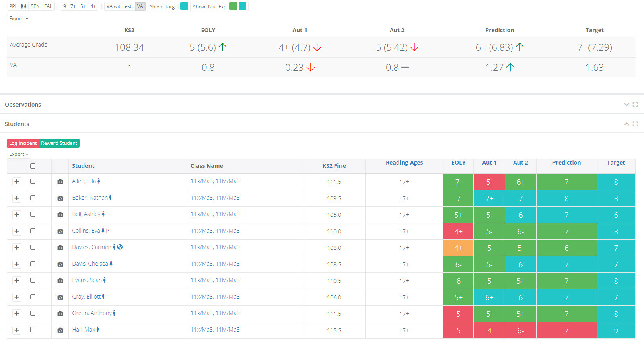
Task: Click the camera icon for Elliott Gray
Action: point(60,297)
